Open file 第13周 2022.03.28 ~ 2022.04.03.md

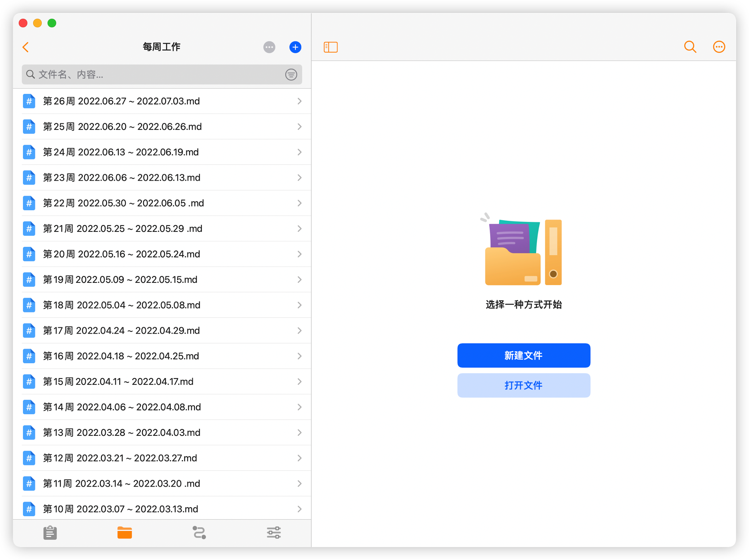pyautogui.click(x=162, y=433)
